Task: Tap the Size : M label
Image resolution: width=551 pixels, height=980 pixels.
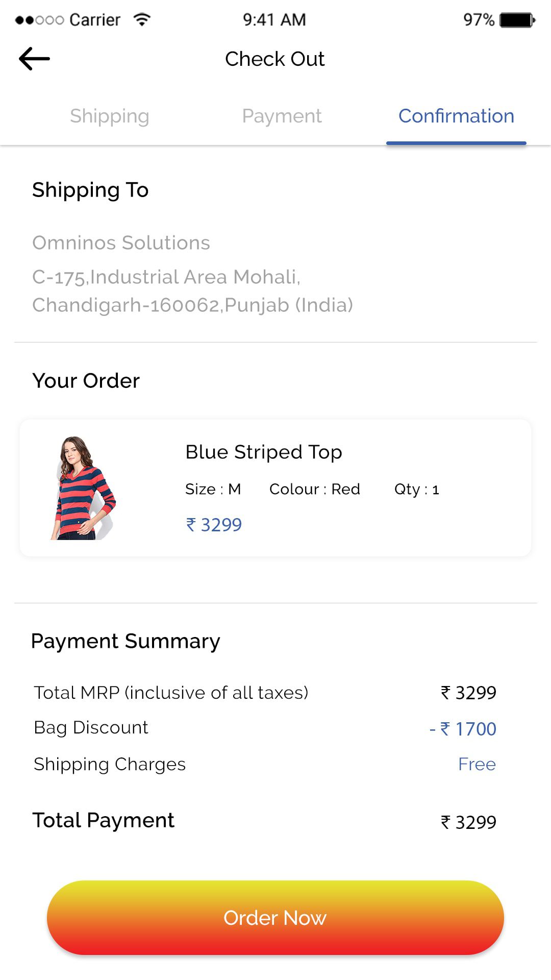Action: 213,489
